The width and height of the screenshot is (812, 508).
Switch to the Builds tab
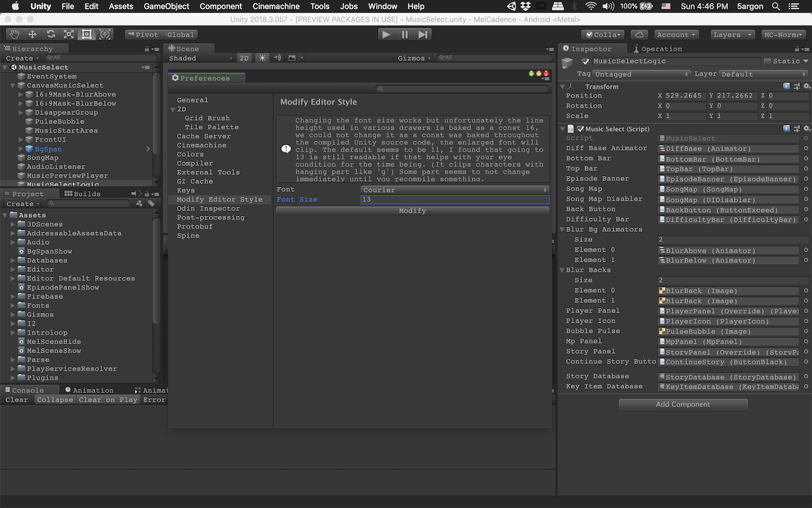pyautogui.click(x=82, y=194)
